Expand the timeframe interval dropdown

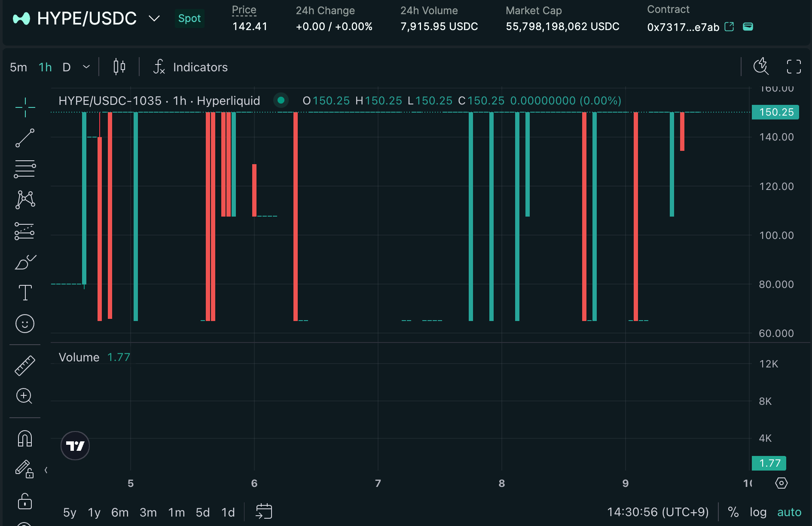tap(86, 67)
